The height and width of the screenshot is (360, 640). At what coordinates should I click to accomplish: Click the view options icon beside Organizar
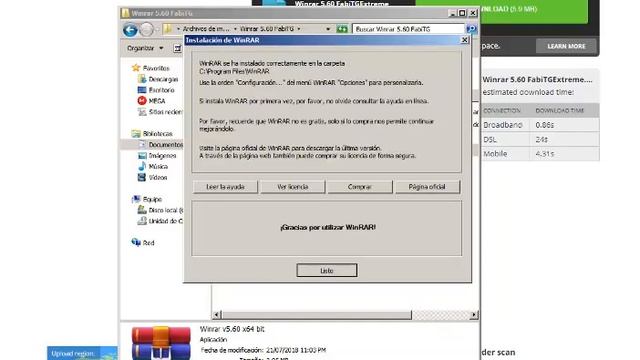pyautogui.click(x=177, y=48)
